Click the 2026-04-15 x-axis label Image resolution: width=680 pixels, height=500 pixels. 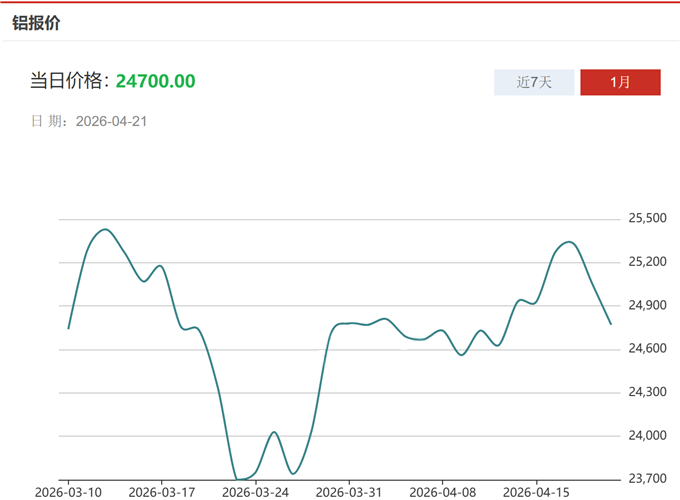coord(536,492)
